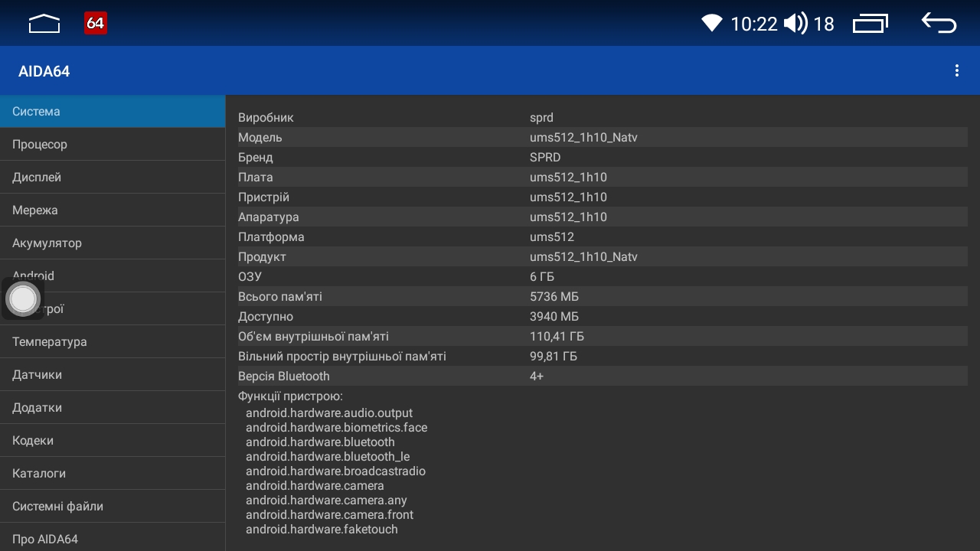Open recent apps overview icon
Viewport: 980px width, 551px height.
pyautogui.click(x=871, y=24)
